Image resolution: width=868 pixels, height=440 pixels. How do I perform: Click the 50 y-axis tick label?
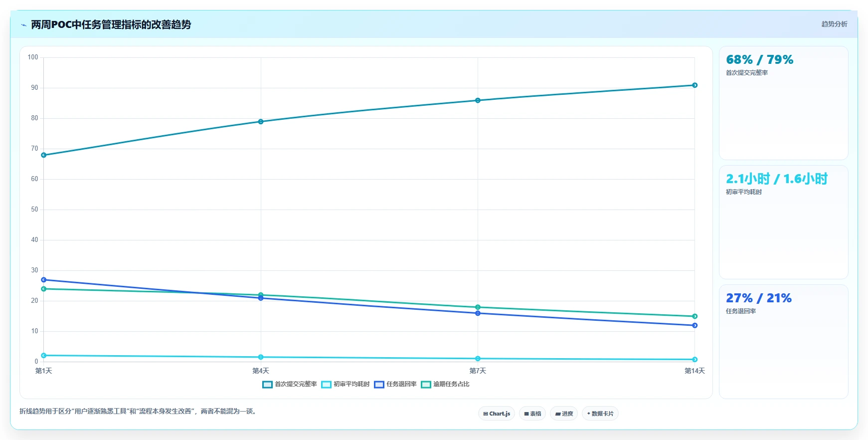tap(34, 210)
